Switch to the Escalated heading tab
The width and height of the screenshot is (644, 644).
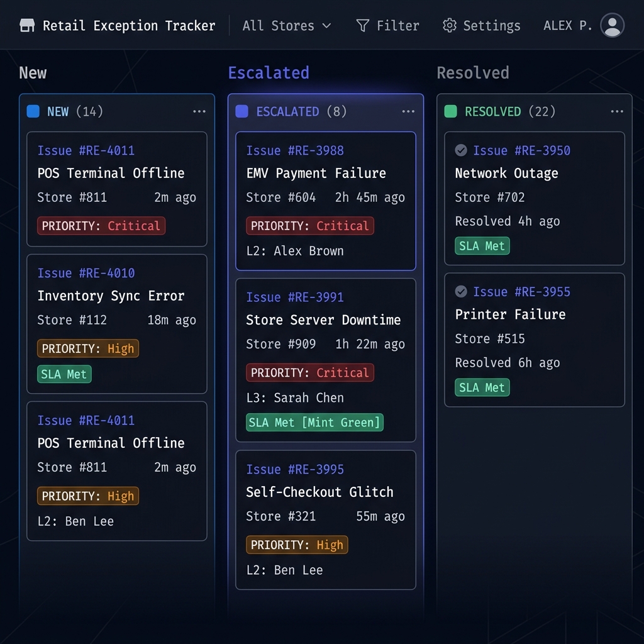[x=268, y=73]
